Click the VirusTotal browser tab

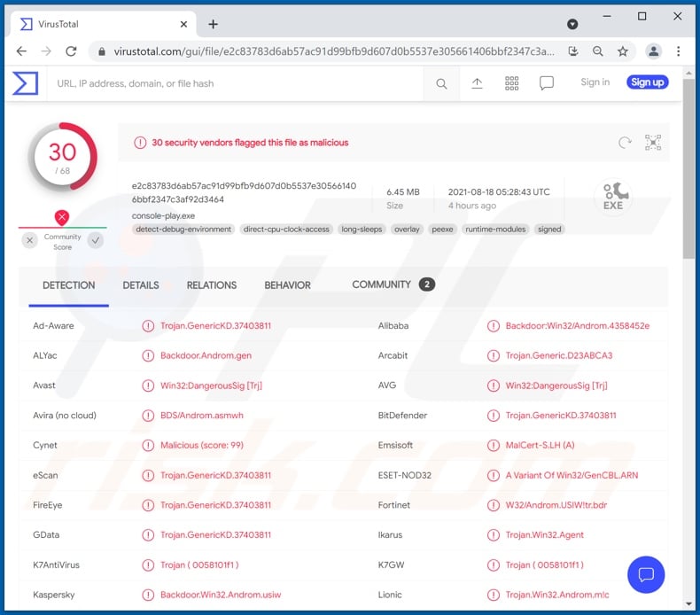pos(103,24)
